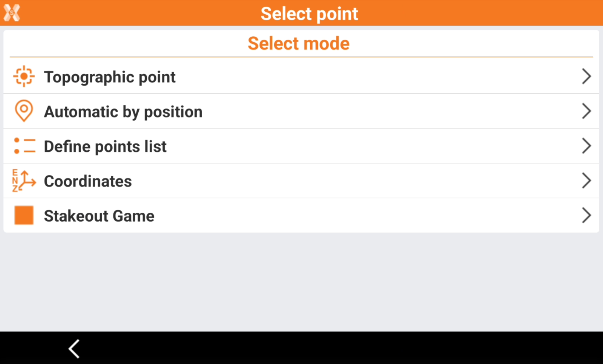Click the Define points list bullet icon
Screen dimensions: 603x364
point(24,146)
